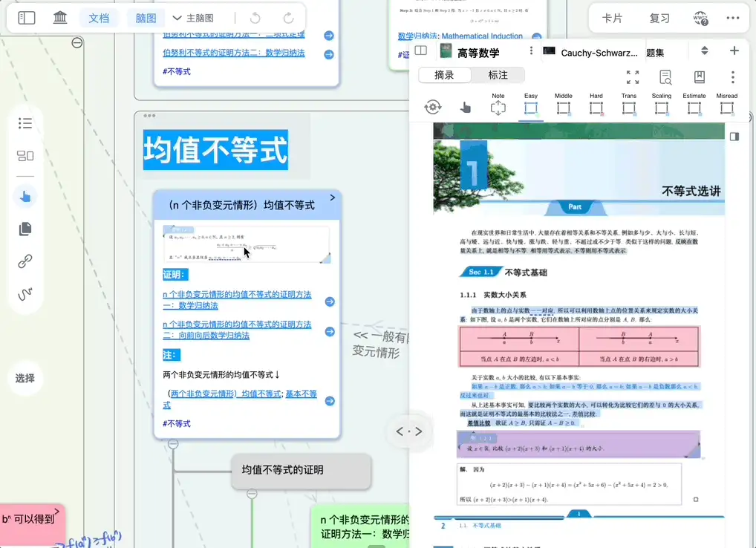Add a new document with plus icon

[x=734, y=50]
